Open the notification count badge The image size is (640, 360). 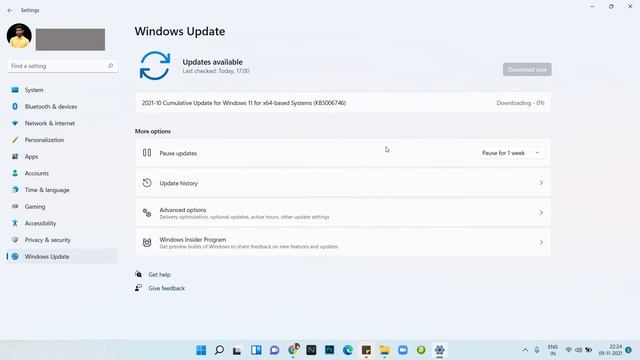click(x=629, y=350)
